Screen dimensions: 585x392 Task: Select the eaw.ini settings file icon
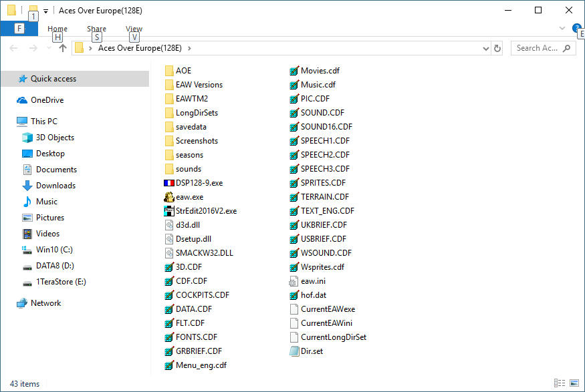pos(294,281)
